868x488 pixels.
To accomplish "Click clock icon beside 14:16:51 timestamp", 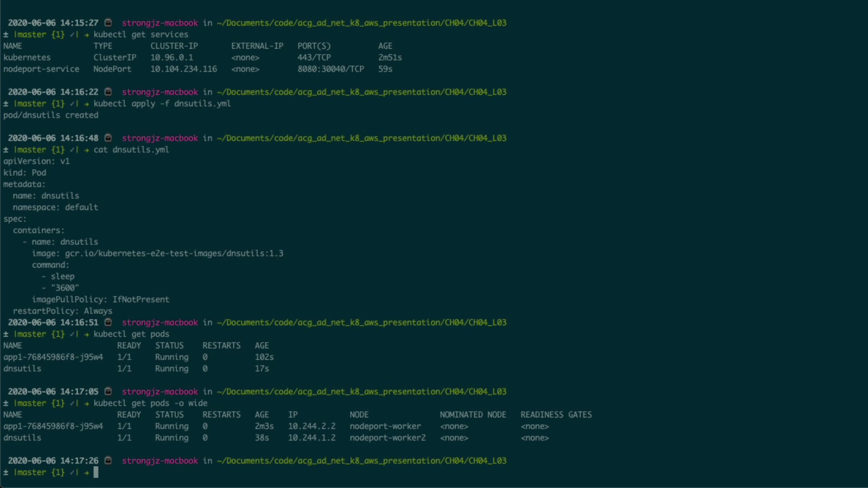I will pyautogui.click(x=108, y=322).
